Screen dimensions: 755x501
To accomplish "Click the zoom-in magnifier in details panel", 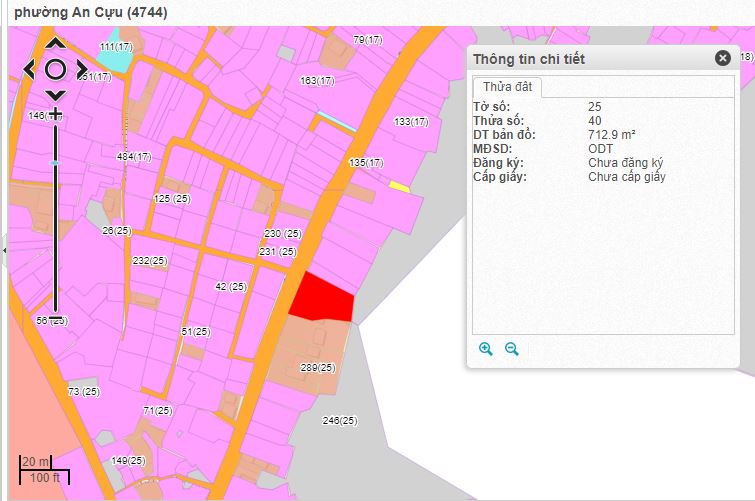I will pyautogui.click(x=486, y=349).
